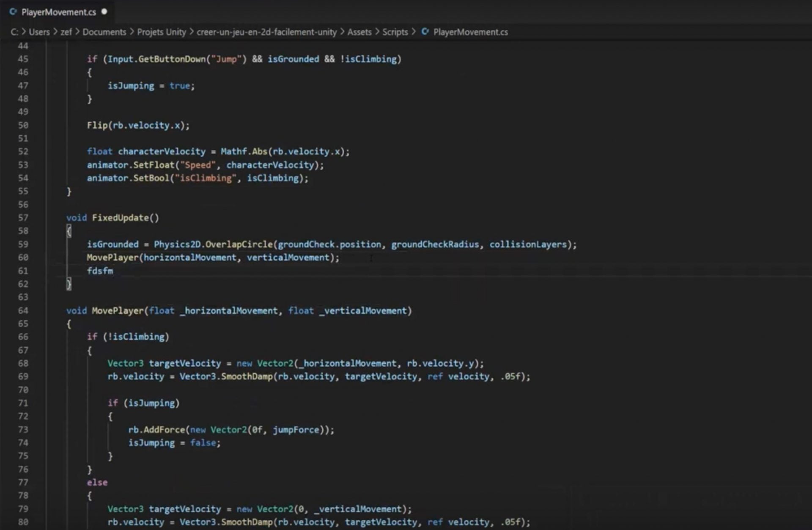Click the zef folder in the breadcrumb
This screenshot has height=530, width=812.
coord(66,32)
